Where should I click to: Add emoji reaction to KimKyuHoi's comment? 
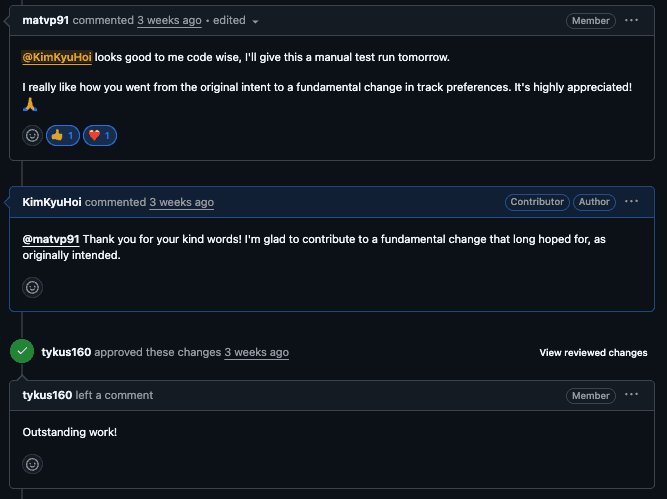(32, 287)
